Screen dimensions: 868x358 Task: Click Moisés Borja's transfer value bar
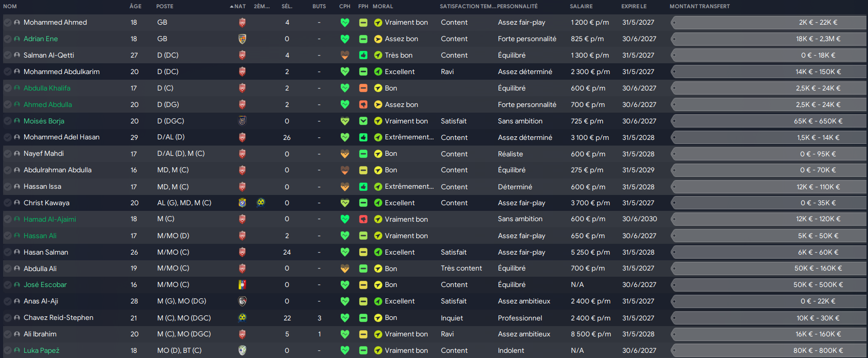point(768,121)
